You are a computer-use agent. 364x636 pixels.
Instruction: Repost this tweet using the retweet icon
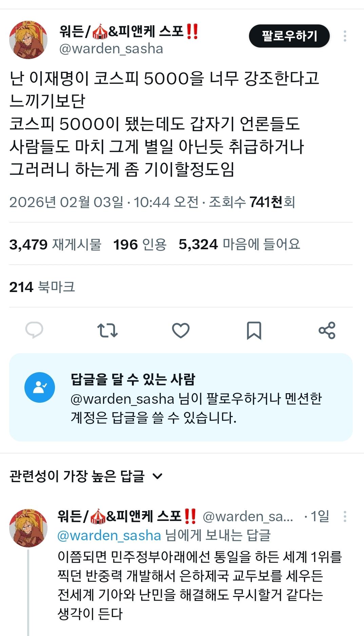tap(107, 330)
